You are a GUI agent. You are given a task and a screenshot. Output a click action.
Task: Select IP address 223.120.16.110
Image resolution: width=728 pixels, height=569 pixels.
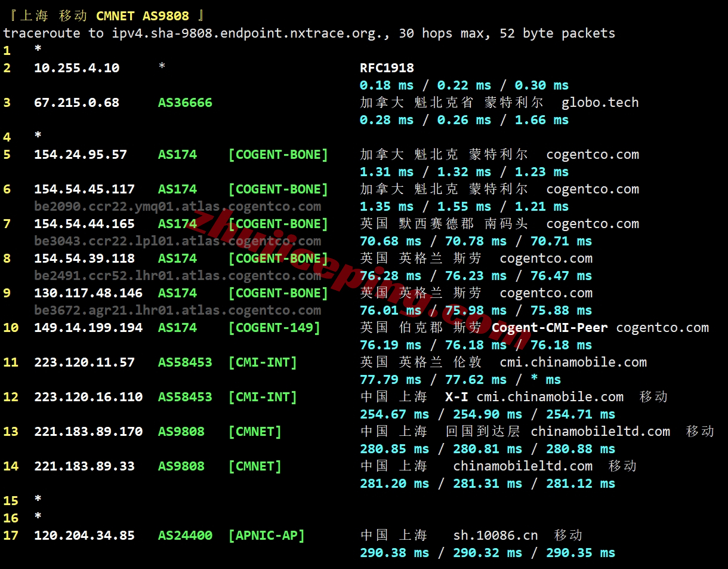(x=88, y=397)
